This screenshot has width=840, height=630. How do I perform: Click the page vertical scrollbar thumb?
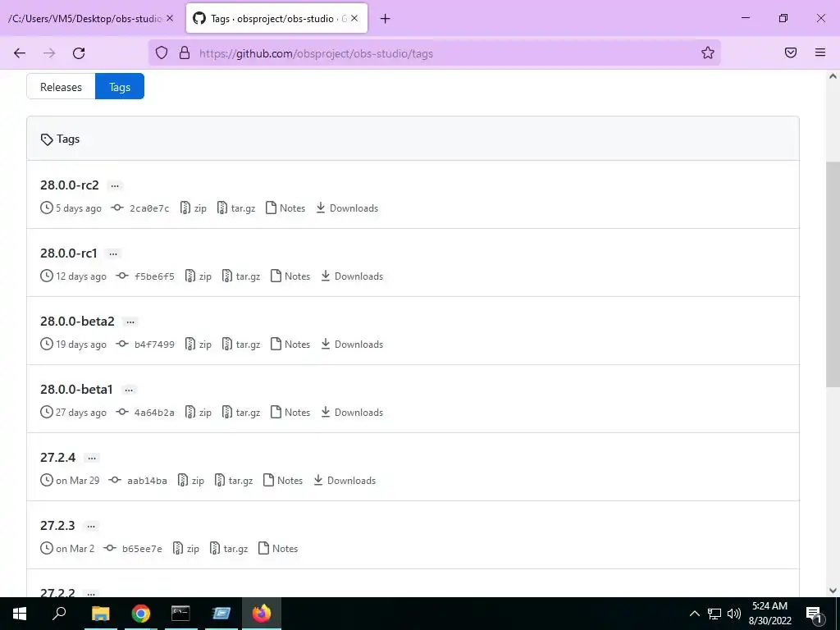(x=833, y=274)
